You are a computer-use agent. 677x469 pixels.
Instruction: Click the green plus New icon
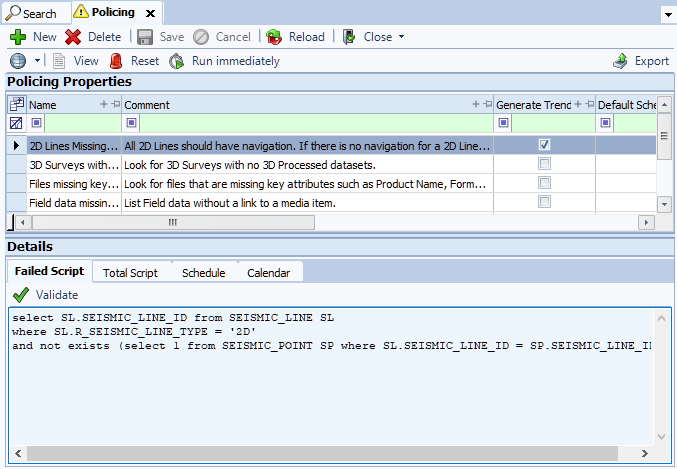pos(18,37)
